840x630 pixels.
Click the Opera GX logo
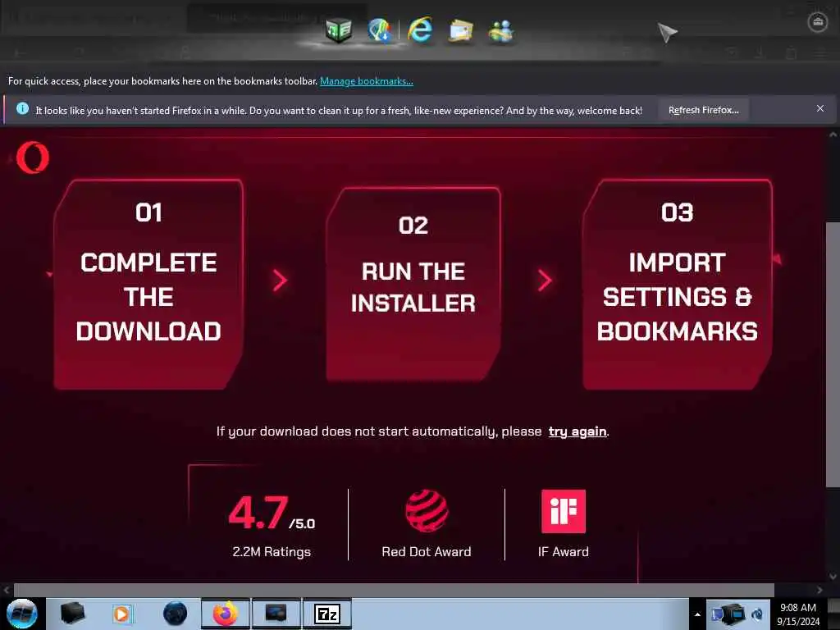33,157
